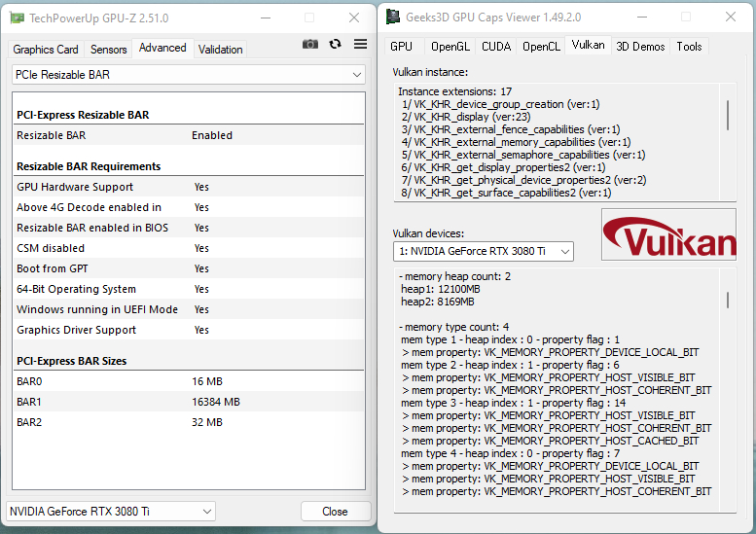Screen dimensions: 756x534
Task: Minimize the GPU Caps Viewer window
Action: click(x=642, y=17)
